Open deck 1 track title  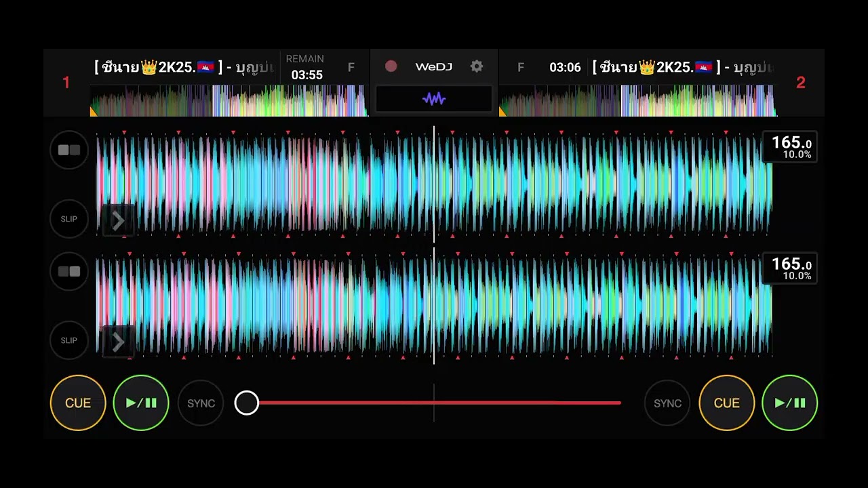pos(184,67)
